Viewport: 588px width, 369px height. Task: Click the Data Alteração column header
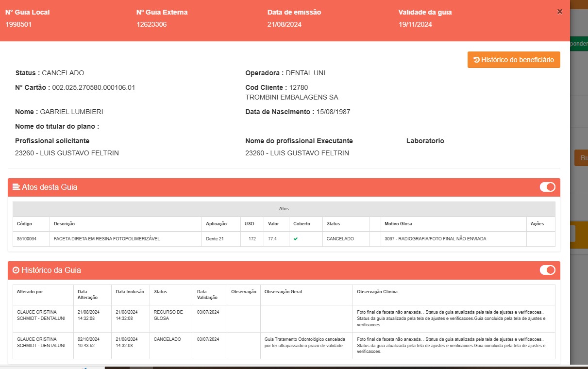[88, 295]
